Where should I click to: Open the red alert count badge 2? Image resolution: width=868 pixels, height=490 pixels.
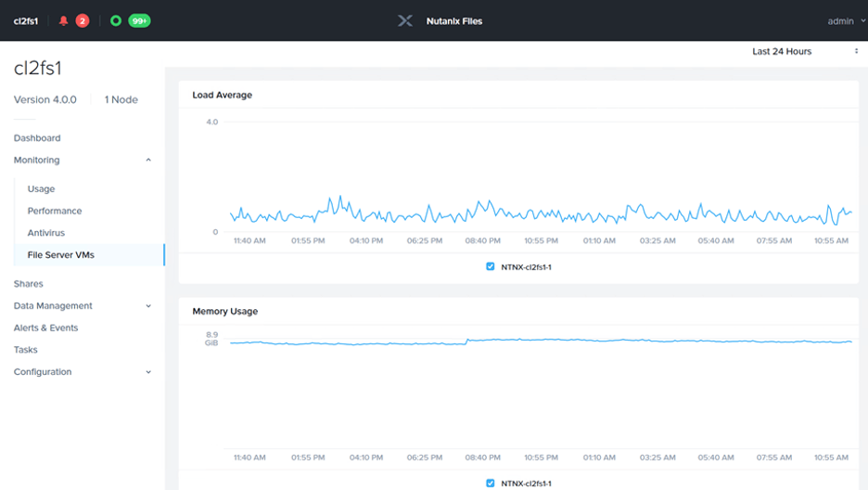pos(83,21)
